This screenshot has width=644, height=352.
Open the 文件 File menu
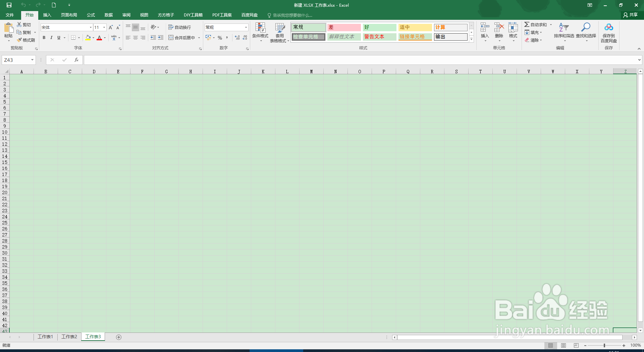(x=10, y=15)
